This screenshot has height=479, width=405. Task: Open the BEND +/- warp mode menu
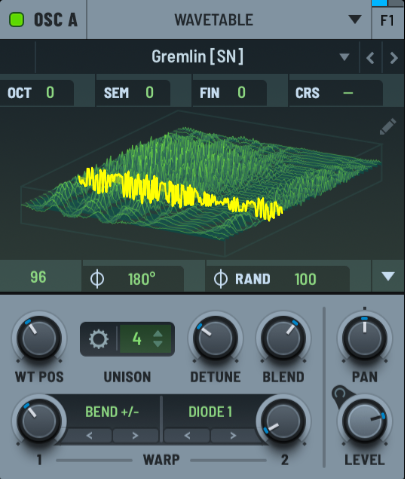click(x=112, y=412)
